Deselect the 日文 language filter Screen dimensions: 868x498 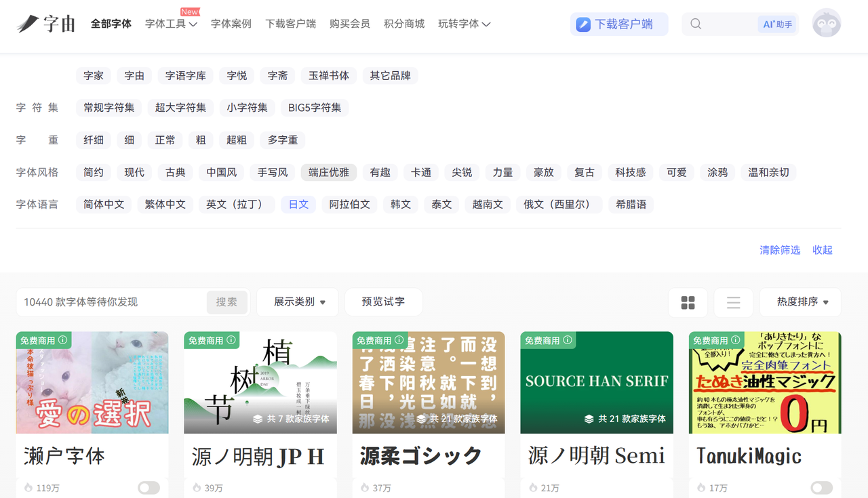pos(298,204)
